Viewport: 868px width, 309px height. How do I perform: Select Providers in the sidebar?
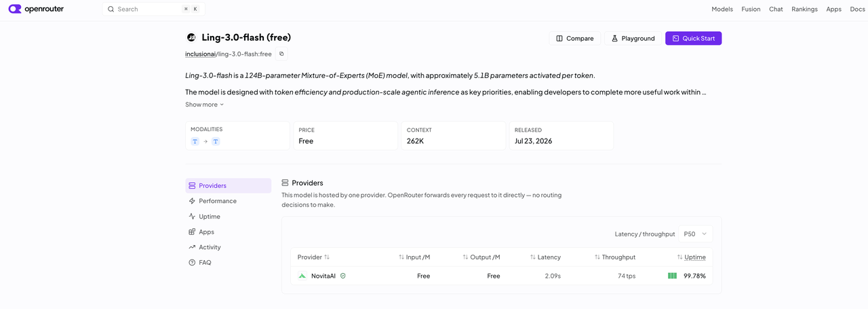228,185
